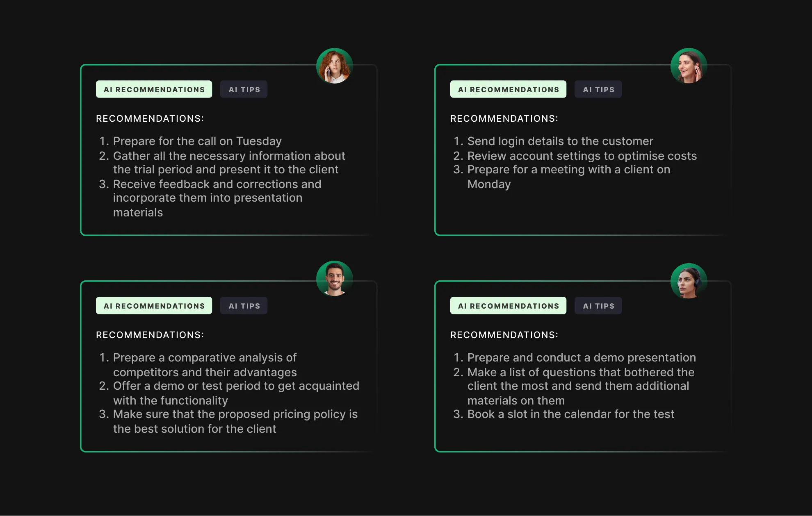Click the RECOMMENDATIONS heading on top-left card
Image resolution: width=812 pixels, height=516 pixels.
click(x=150, y=118)
